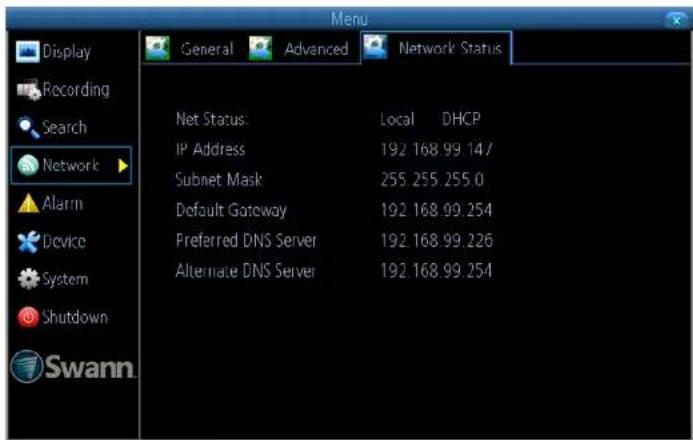The width and height of the screenshot is (693, 440).
Task: Open the Alarm warning triangle icon
Action: click(x=28, y=203)
